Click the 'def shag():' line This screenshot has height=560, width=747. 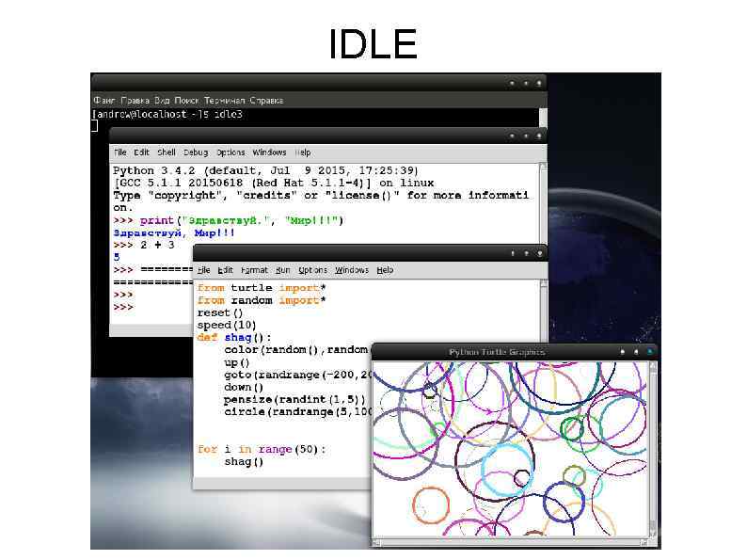click(x=234, y=338)
